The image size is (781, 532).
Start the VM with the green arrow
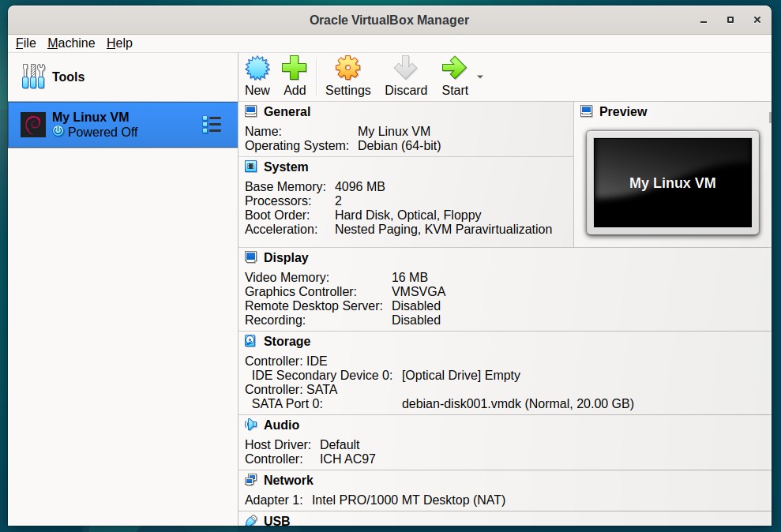[x=454, y=68]
